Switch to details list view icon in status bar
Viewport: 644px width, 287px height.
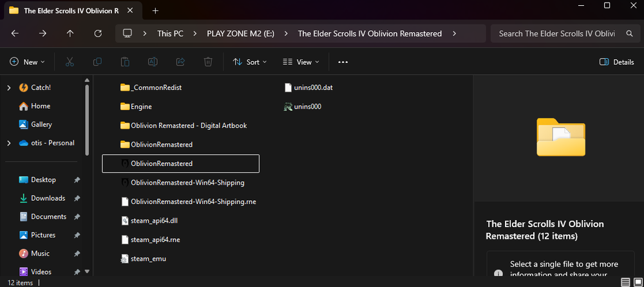[625, 282]
